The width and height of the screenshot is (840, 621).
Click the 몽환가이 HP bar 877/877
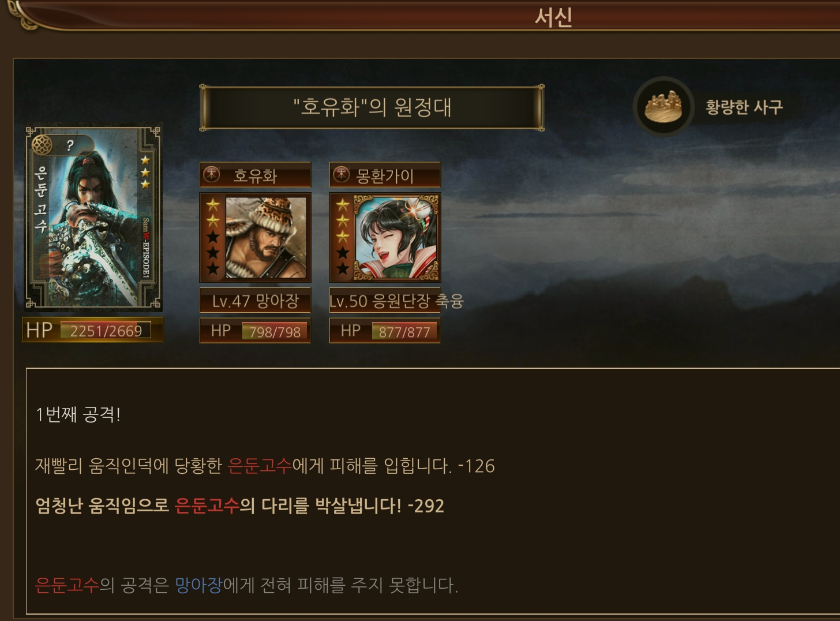click(385, 331)
